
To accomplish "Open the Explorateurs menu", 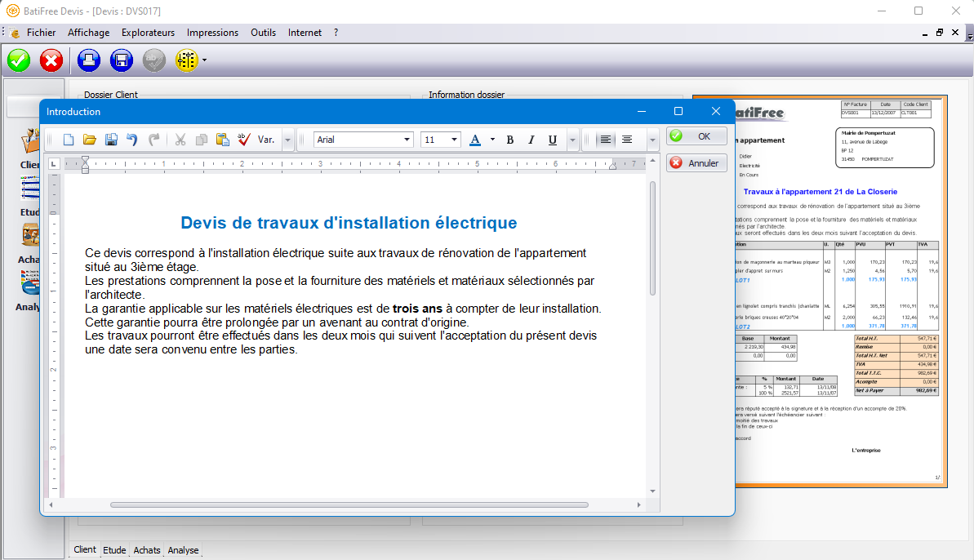I will click(x=148, y=33).
